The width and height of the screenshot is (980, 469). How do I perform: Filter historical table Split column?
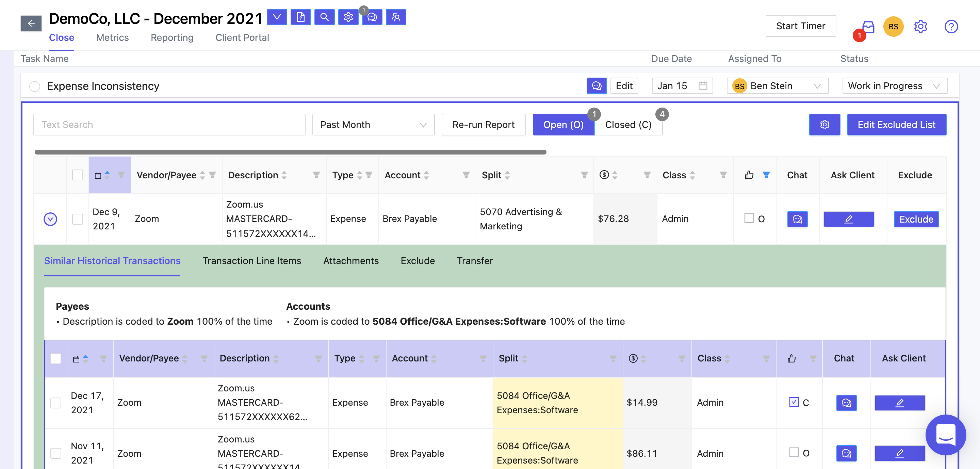(x=613, y=359)
